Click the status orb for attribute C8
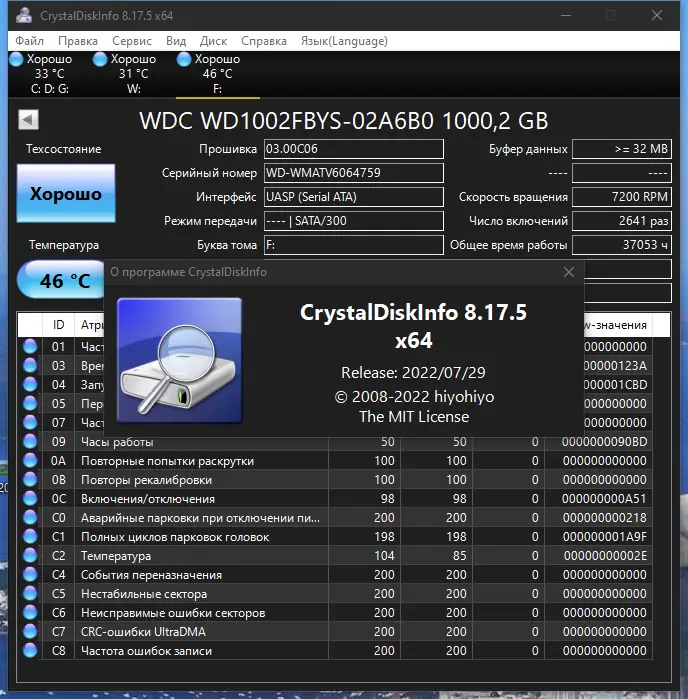The width and height of the screenshot is (688, 699). [30, 651]
